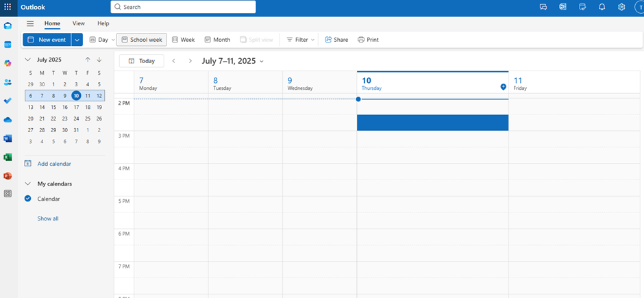Image resolution: width=644 pixels, height=298 pixels.
Task: Open the To Do checkmark icon
Action: pos(8,101)
